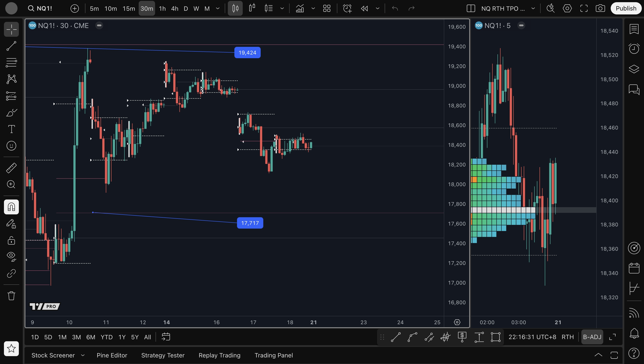Expand the Stock Screener dropdown arrow
Viewport: 644px width, 364px height.
click(83, 355)
